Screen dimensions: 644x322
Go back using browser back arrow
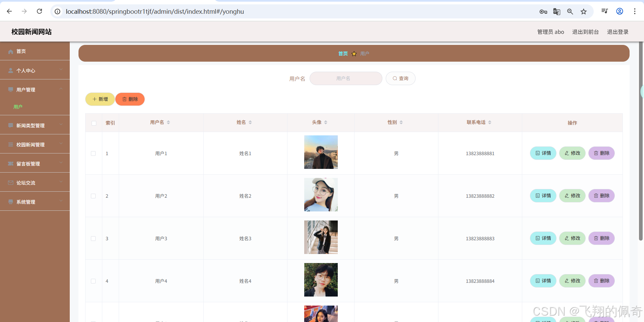click(9, 11)
